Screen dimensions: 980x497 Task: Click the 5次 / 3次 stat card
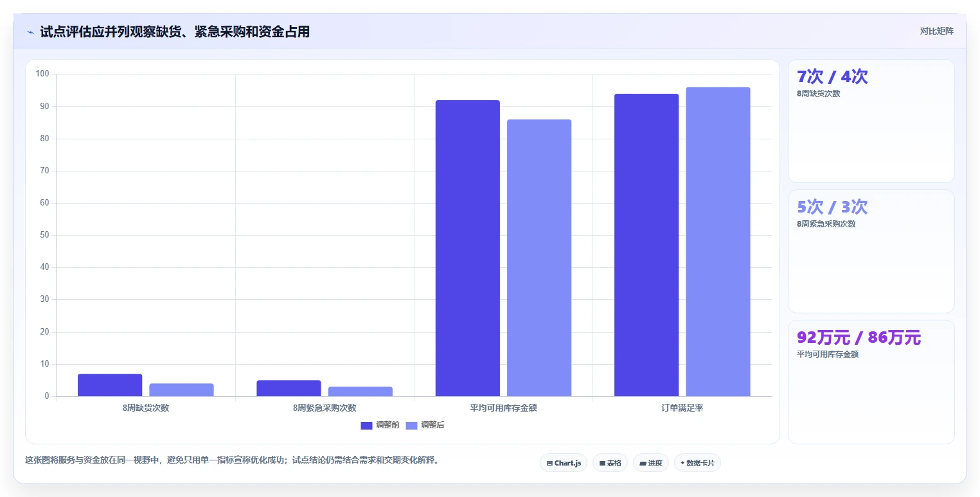(x=871, y=251)
